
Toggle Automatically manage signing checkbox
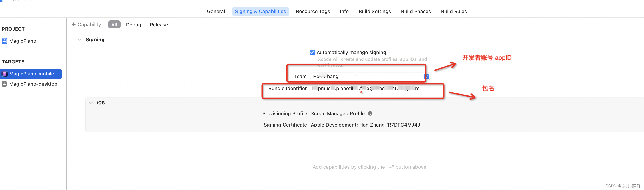point(312,52)
